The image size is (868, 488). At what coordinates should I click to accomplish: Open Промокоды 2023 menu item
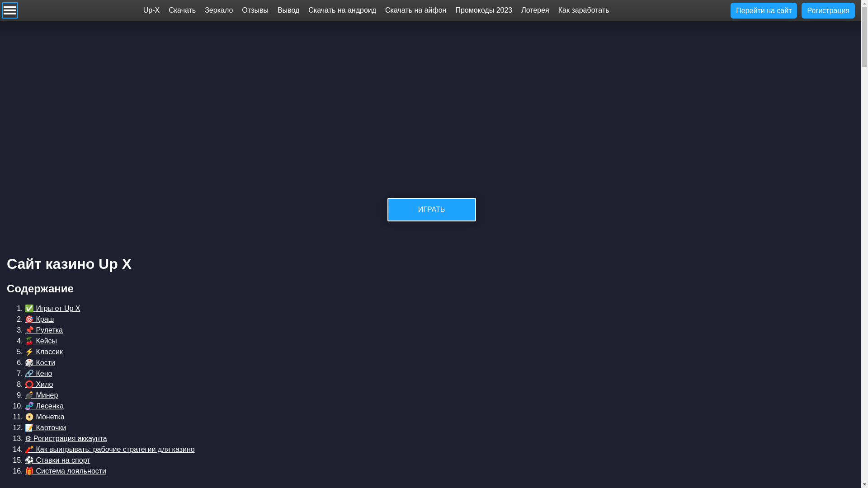(484, 10)
